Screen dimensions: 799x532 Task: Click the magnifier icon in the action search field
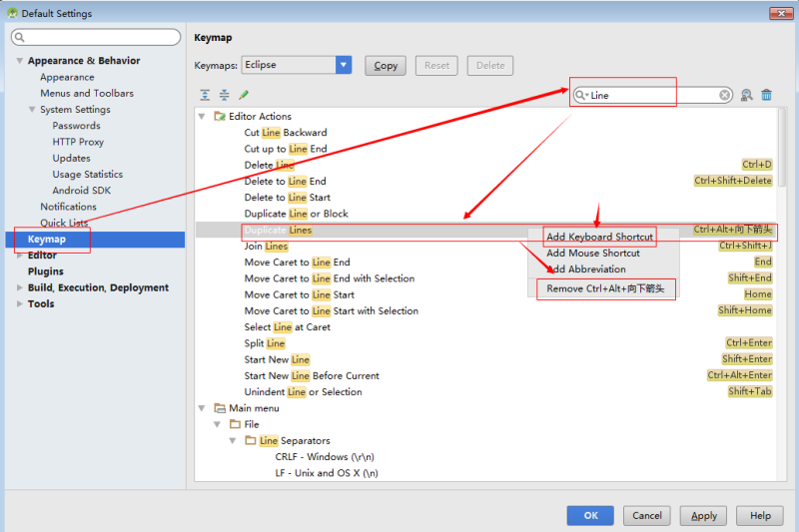pos(581,95)
